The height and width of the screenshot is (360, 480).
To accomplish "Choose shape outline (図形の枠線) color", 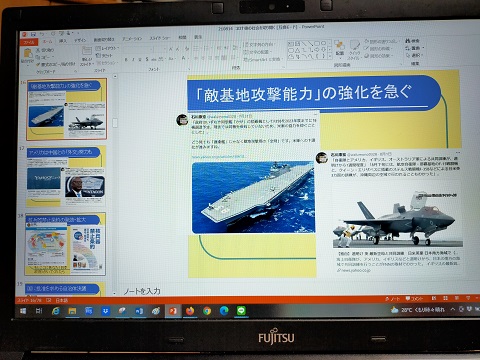I will tap(378, 49).
